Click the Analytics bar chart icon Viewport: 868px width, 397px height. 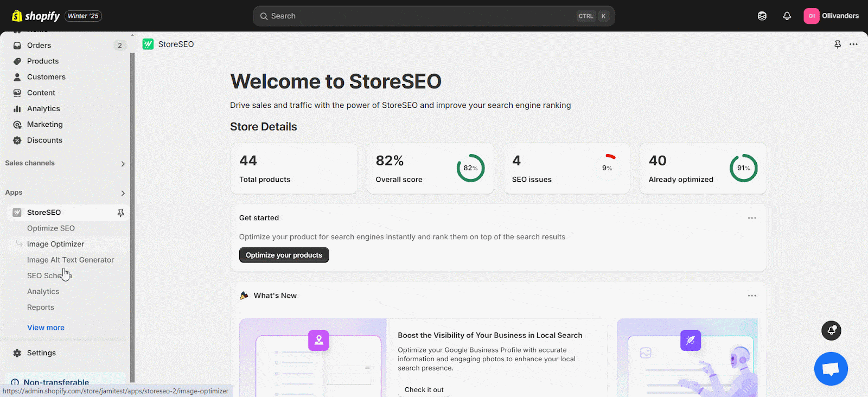(x=17, y=108)
